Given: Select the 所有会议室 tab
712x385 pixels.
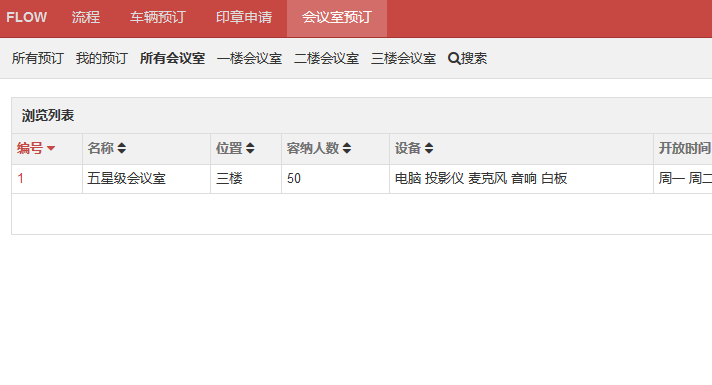Looking at the screenshot, I should point(173,58).
